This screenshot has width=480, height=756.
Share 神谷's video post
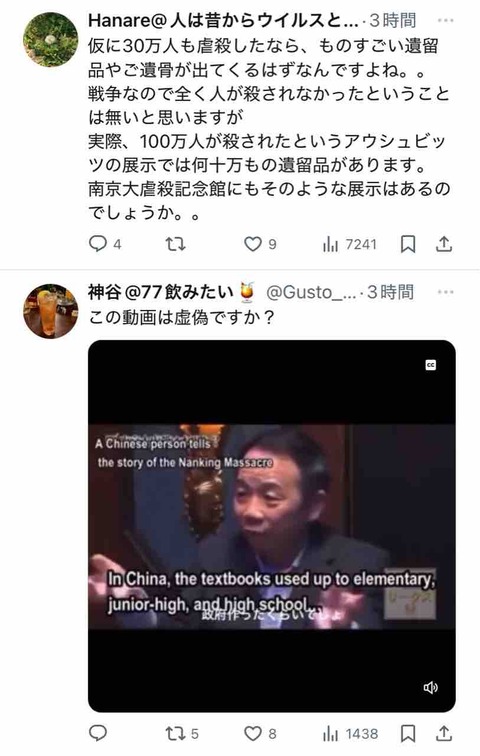(444, 734)
